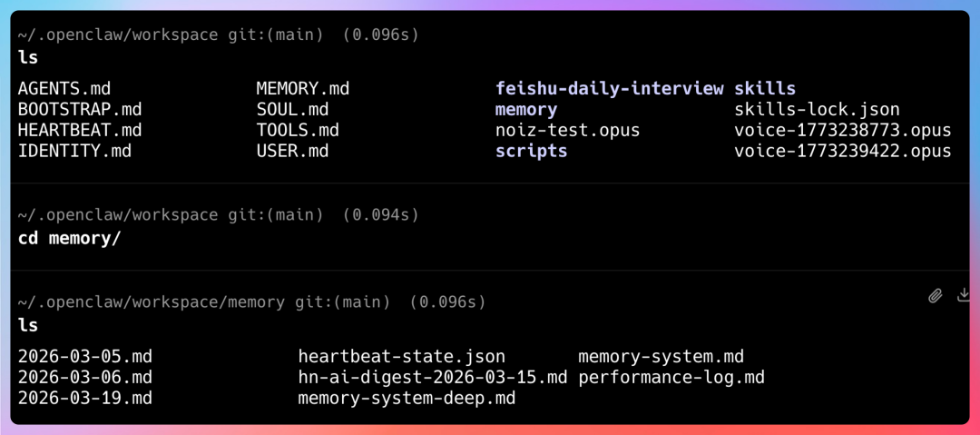Click on skills-lock.json file name
Viewport: 980px width, 435px height.
(817, 110)
